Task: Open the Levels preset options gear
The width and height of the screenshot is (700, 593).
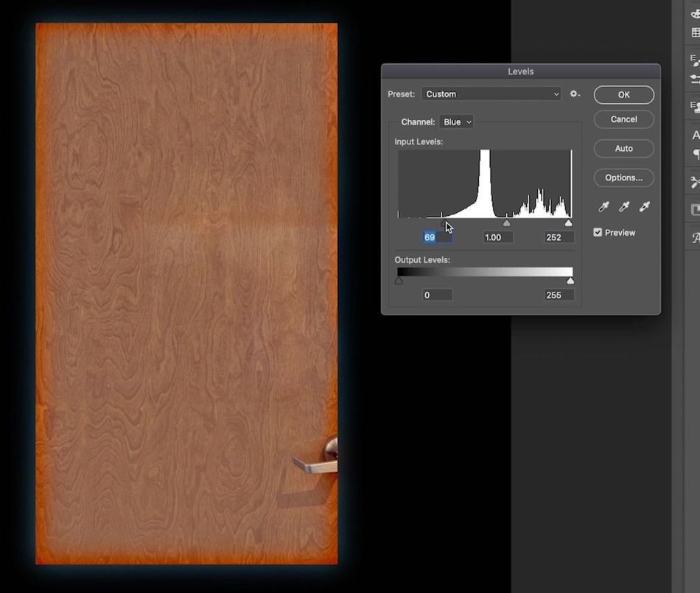Action: click(575, 94)
